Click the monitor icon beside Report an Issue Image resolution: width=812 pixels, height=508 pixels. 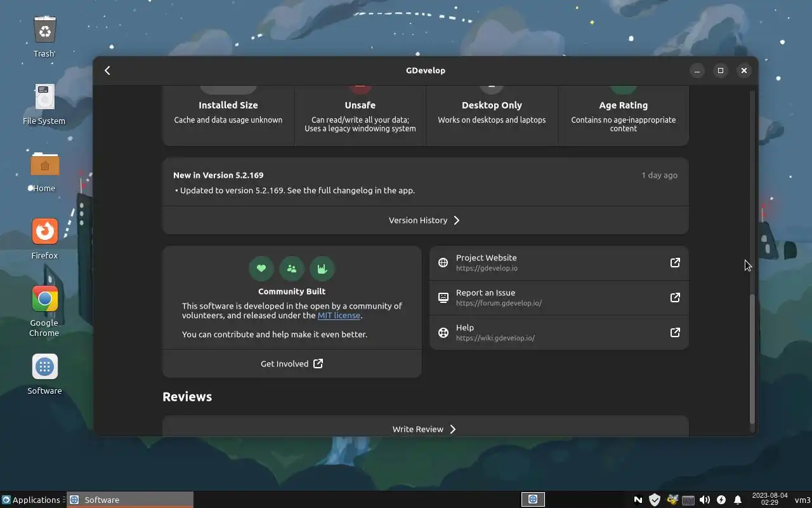coord(443,298)
